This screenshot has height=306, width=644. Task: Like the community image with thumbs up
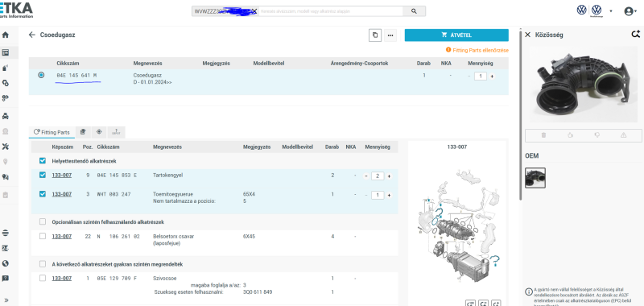570,135
